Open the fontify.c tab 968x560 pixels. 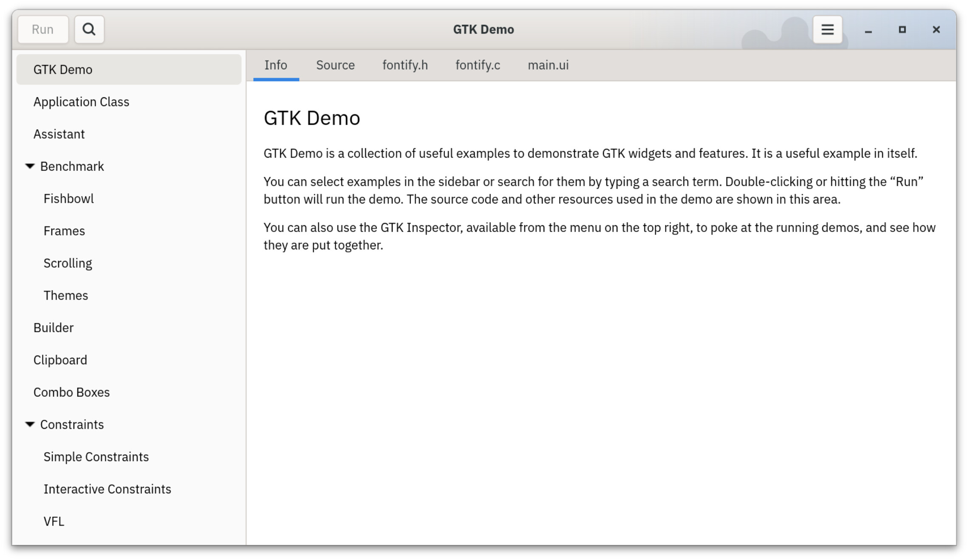[x=478, y=65]
